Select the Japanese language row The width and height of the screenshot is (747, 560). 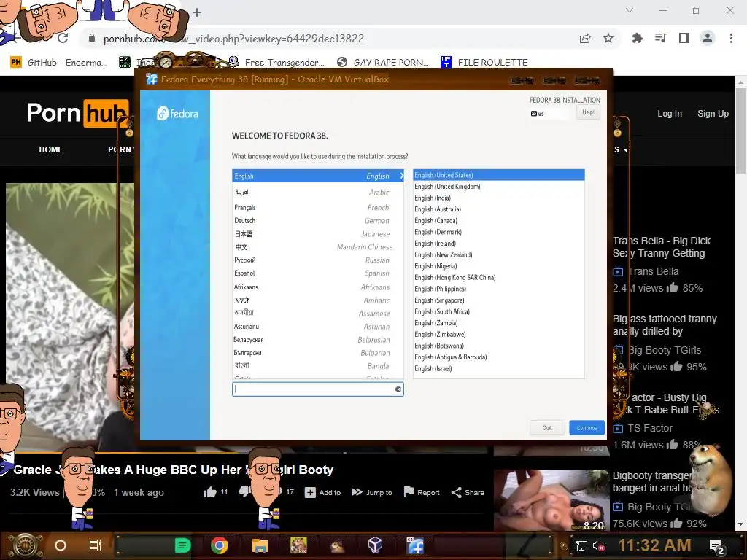click(x=318, y=234)
